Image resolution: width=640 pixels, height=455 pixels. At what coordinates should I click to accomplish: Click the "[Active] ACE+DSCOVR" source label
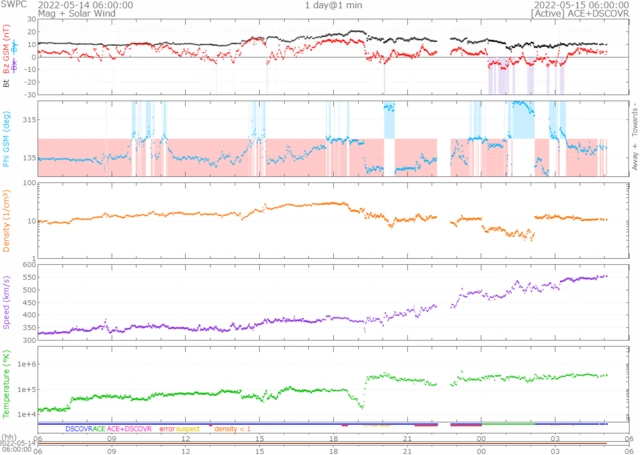580,13
